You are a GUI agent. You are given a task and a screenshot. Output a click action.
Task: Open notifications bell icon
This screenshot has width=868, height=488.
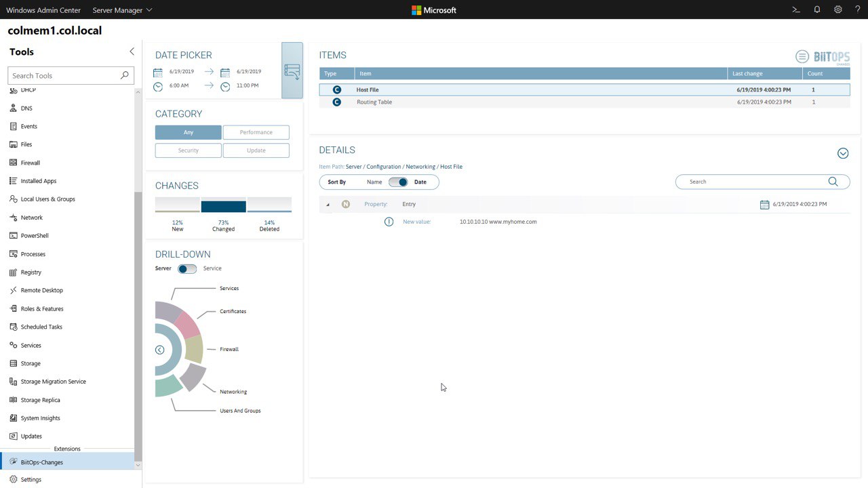coord(817,9)
